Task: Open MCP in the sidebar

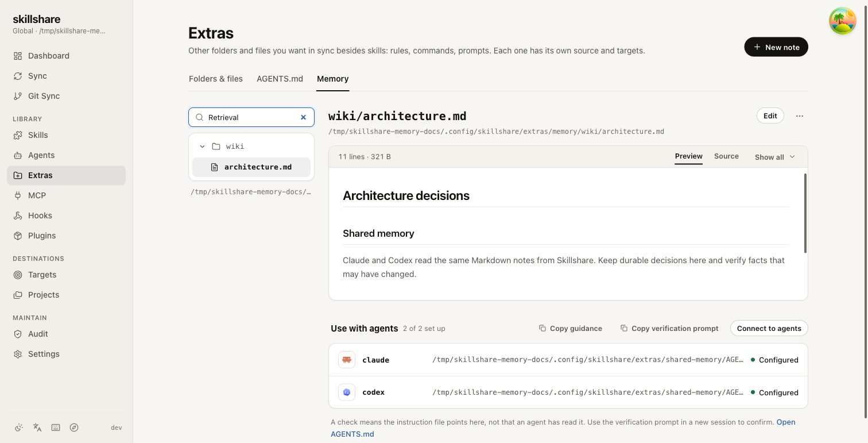Action: pos(66,195)
